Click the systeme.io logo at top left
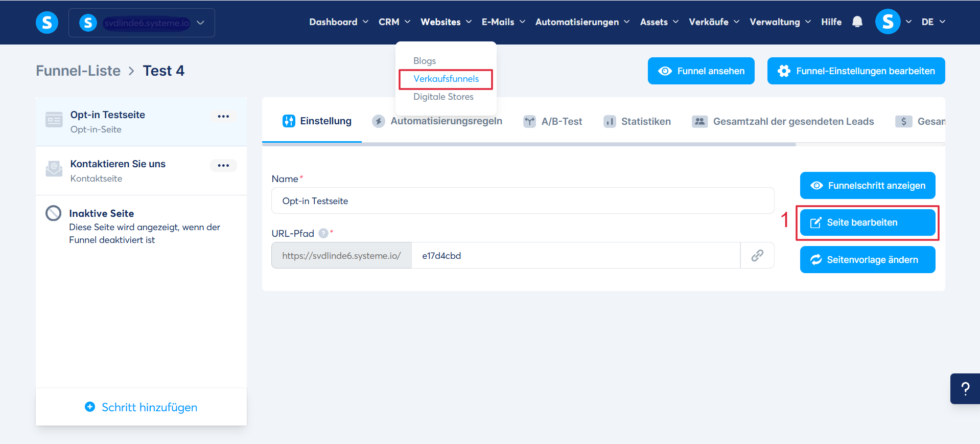The image size is (980, 444). coord(47,23)
